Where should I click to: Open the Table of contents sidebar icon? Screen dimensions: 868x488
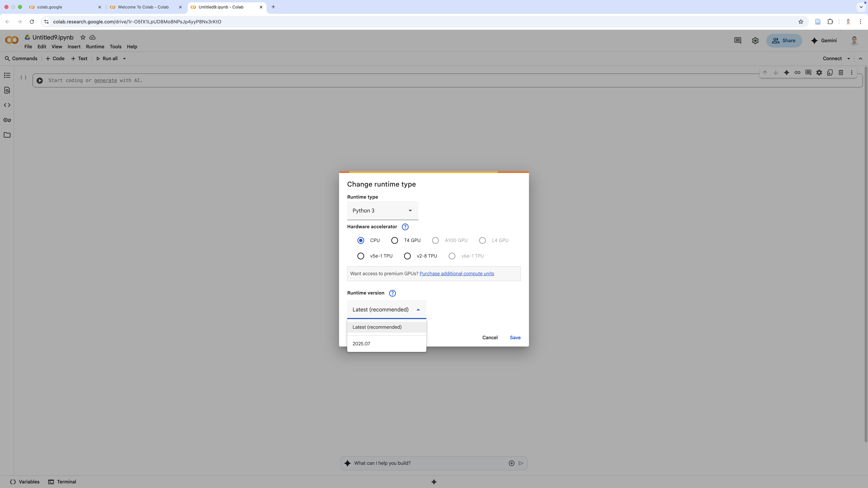7,75
